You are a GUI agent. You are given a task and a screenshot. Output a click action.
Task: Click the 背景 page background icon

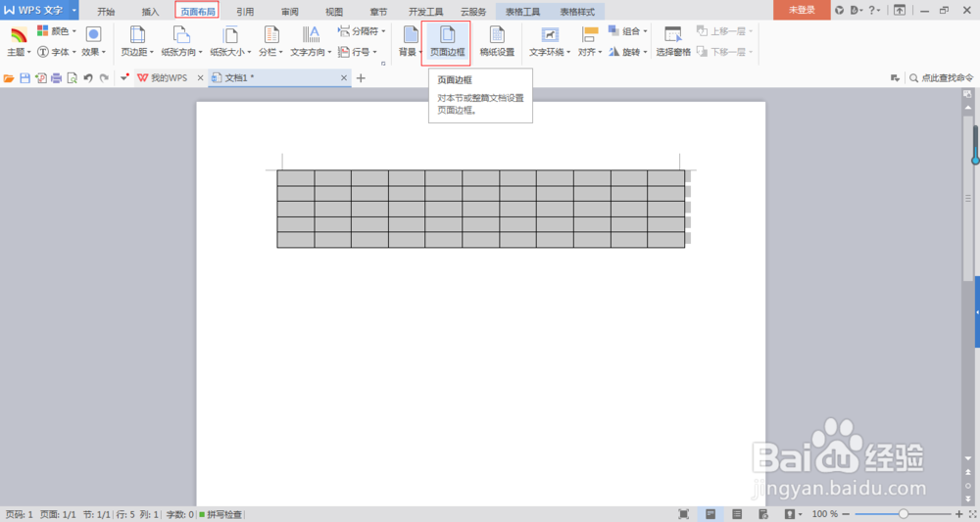(411, 34)
